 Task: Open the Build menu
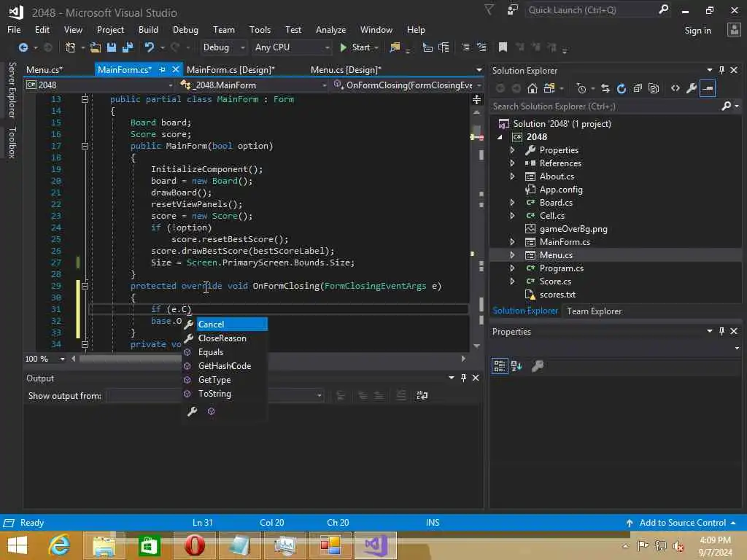pos(148,29)
